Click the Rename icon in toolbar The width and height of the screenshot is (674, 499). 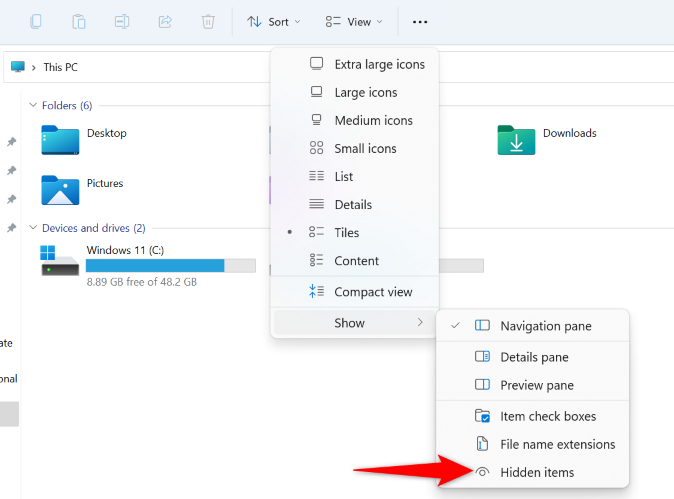click(121, 21)
